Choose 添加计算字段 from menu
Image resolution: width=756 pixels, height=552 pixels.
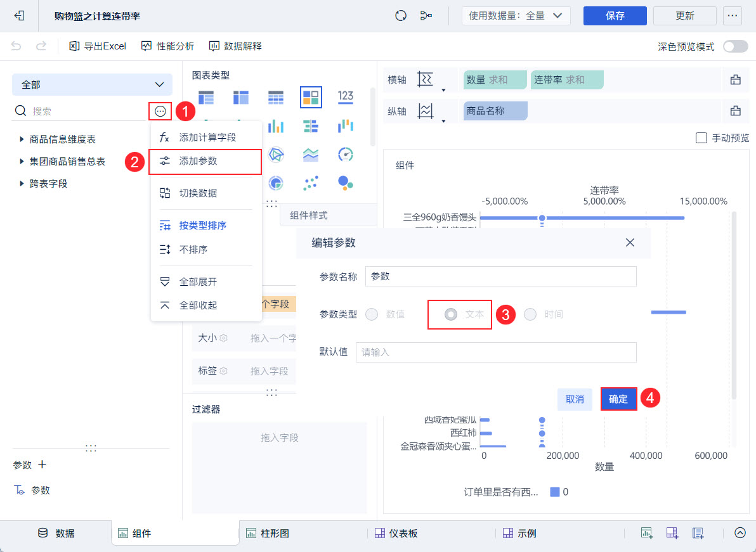pos(206,138)
